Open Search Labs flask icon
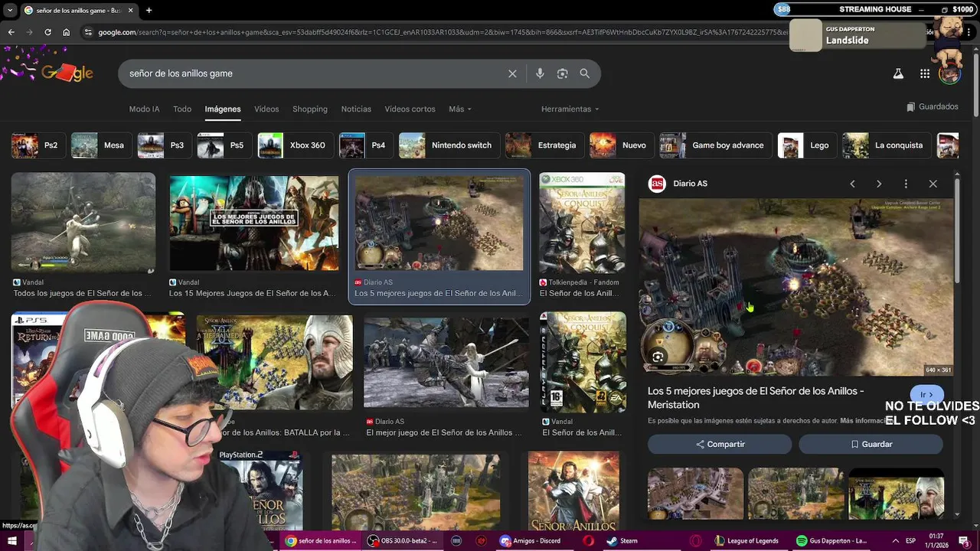Viewport: 980px width, 551px height. point(898,73)
